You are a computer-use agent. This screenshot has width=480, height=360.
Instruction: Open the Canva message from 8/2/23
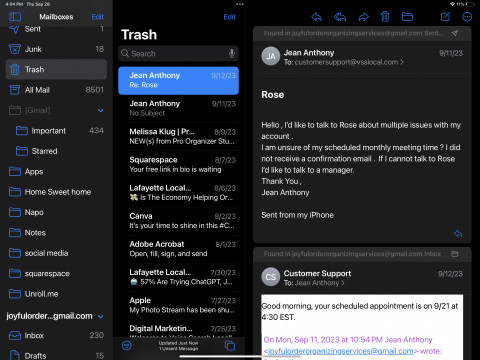(178, 221)
